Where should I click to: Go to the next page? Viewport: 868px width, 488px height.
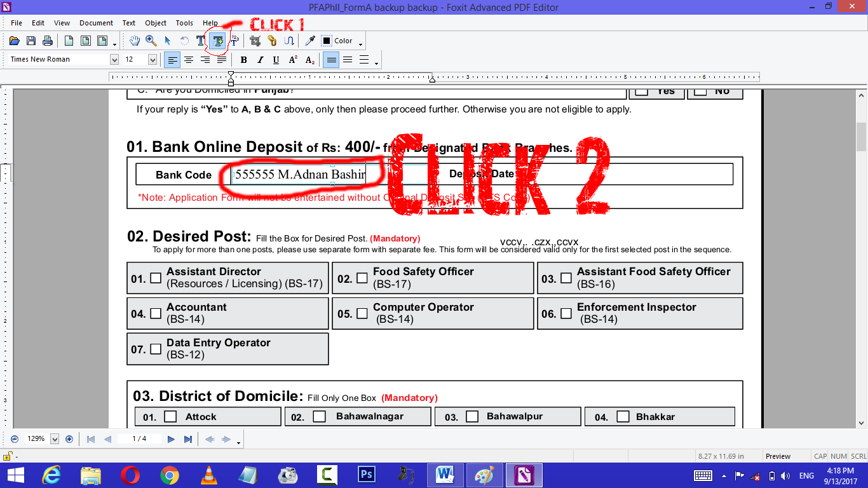tap(170, 438)
